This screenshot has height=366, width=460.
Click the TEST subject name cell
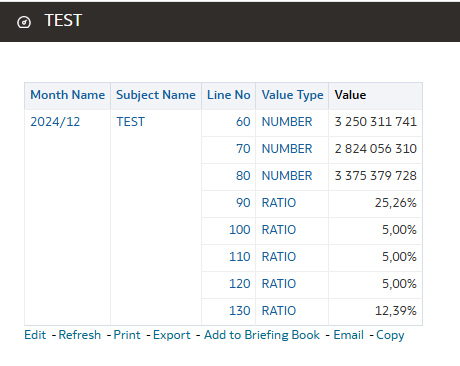click(131, 122)
